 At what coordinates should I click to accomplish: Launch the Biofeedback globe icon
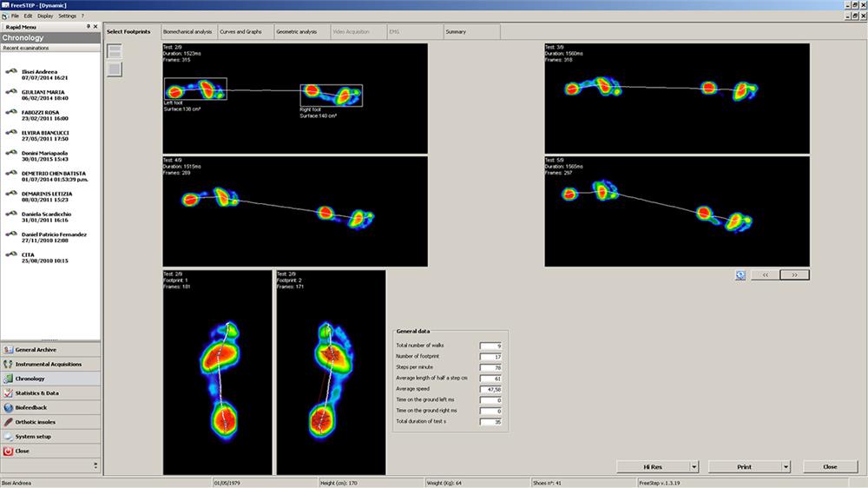click(9, 408)
